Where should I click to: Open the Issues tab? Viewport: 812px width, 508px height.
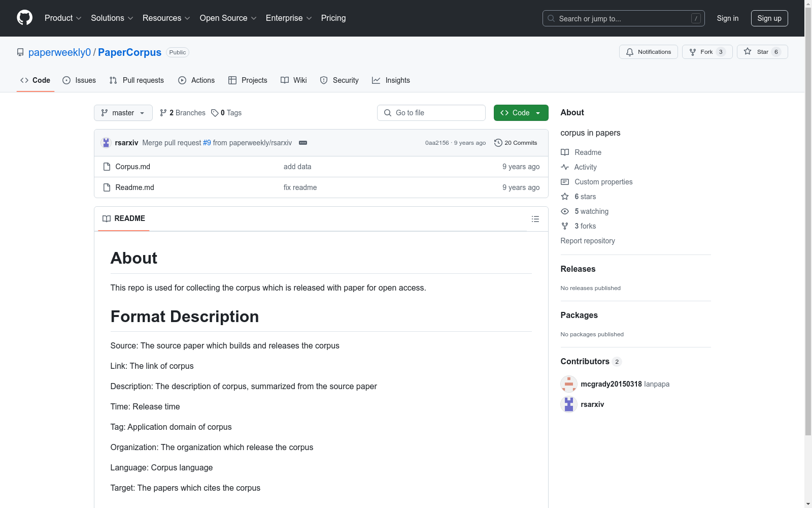coord(79,80)
